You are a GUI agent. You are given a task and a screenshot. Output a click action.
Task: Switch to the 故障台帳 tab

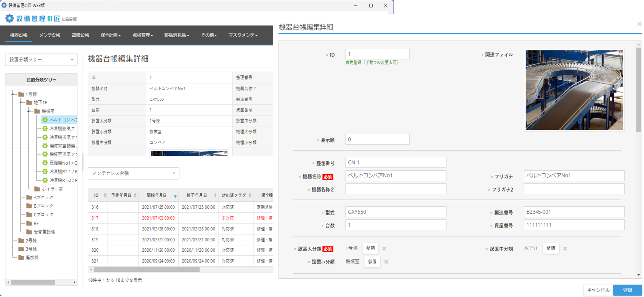[80, 35]
